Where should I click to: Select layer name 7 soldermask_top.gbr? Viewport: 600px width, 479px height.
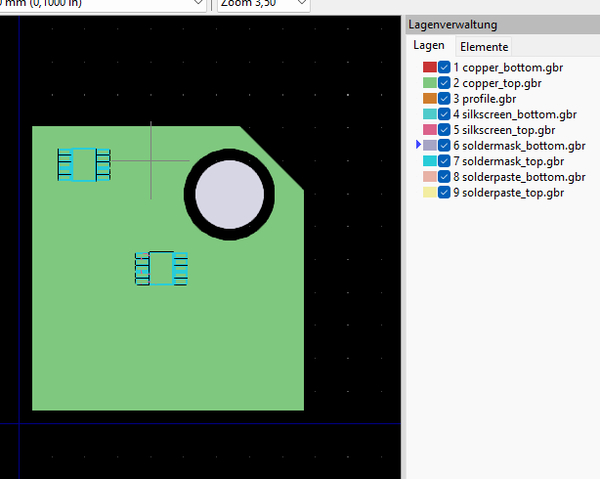(509, 161)
